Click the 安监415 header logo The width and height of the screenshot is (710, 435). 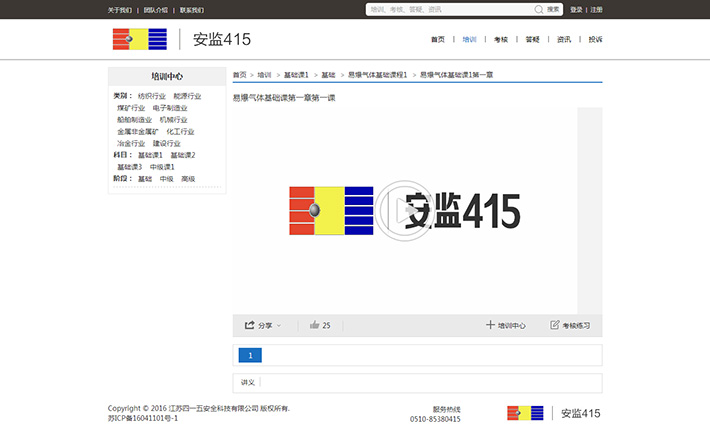pos(181,39)
